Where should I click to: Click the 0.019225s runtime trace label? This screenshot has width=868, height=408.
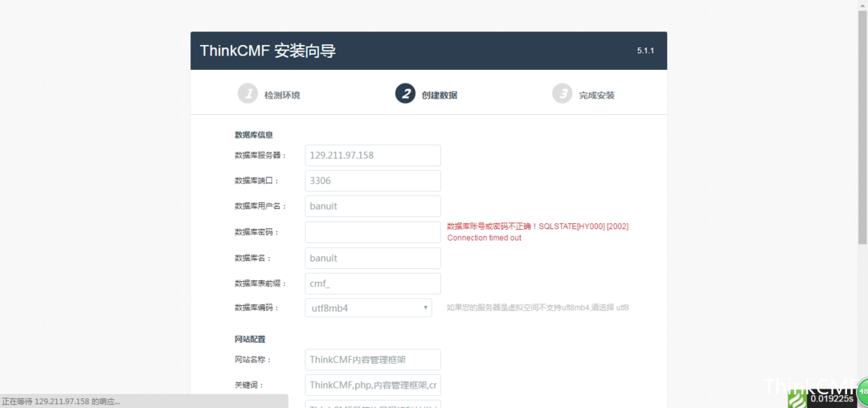click(x=831, y=398)
